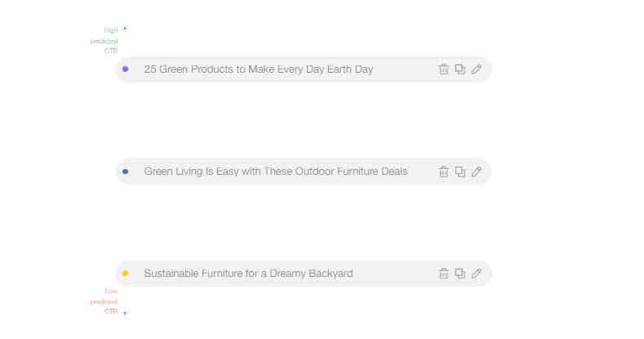Viewport: 644px width, 339px height.
Task: Click the 'High predicted CTR' label
Action: 104,40
